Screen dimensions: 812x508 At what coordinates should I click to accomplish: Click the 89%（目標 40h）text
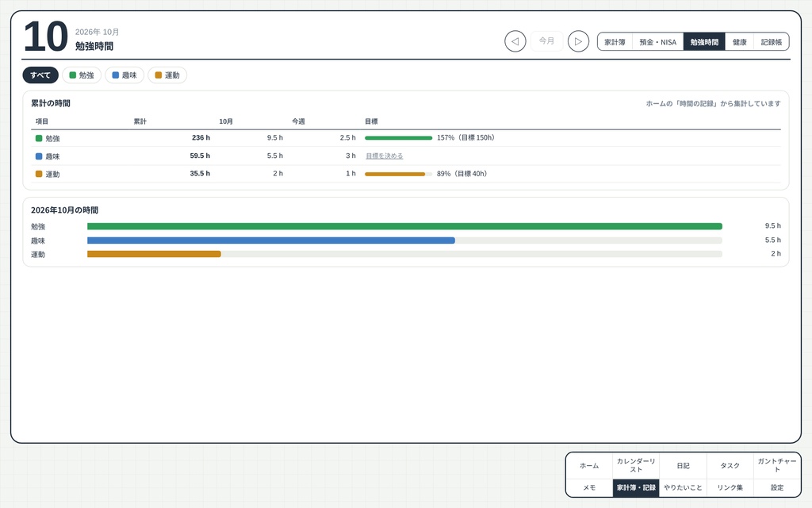coord(462,174)
